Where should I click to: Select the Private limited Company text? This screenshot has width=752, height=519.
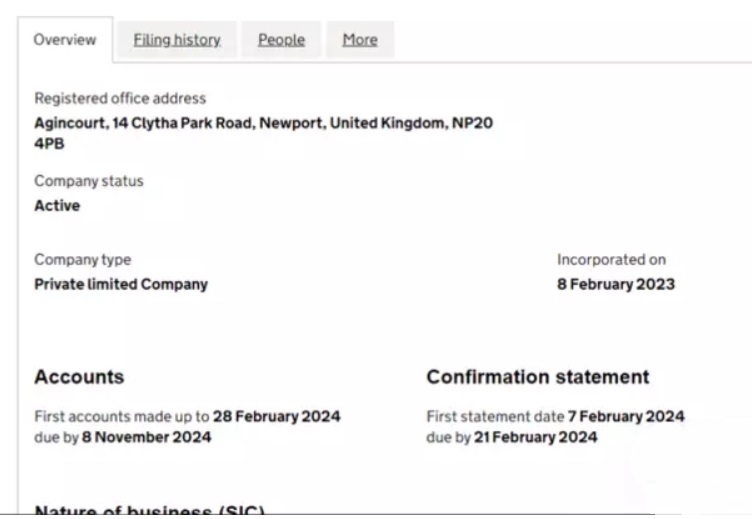(x=121, y=284)
